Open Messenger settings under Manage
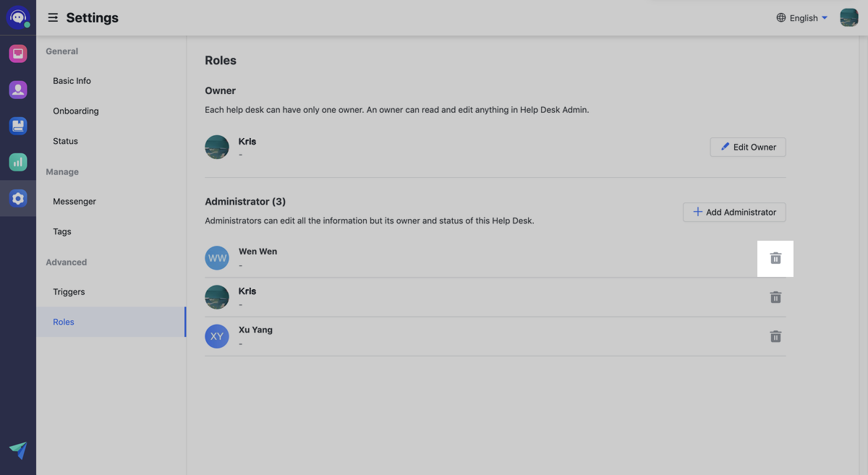The width and height of the screenshot is (868, 475). 75,202
